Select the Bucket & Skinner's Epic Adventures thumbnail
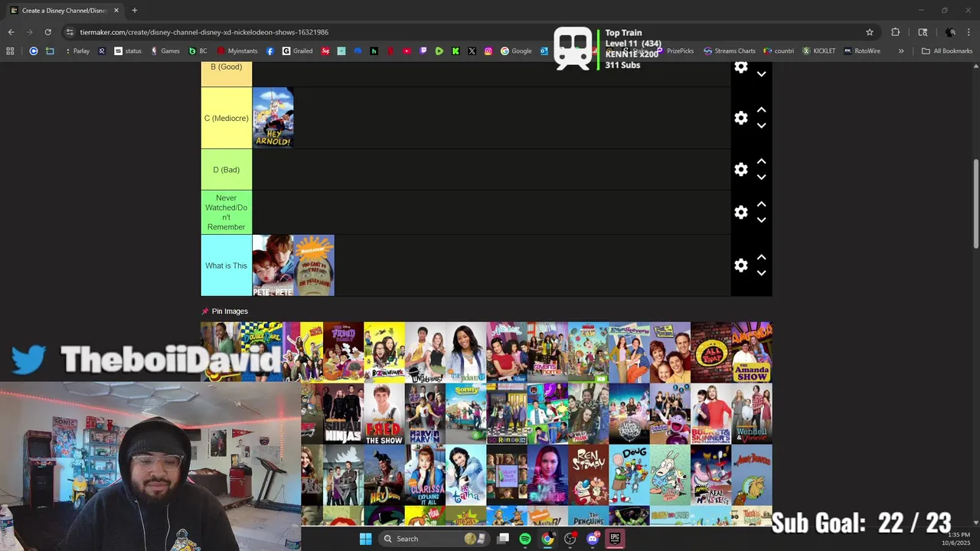 point(710,414)
